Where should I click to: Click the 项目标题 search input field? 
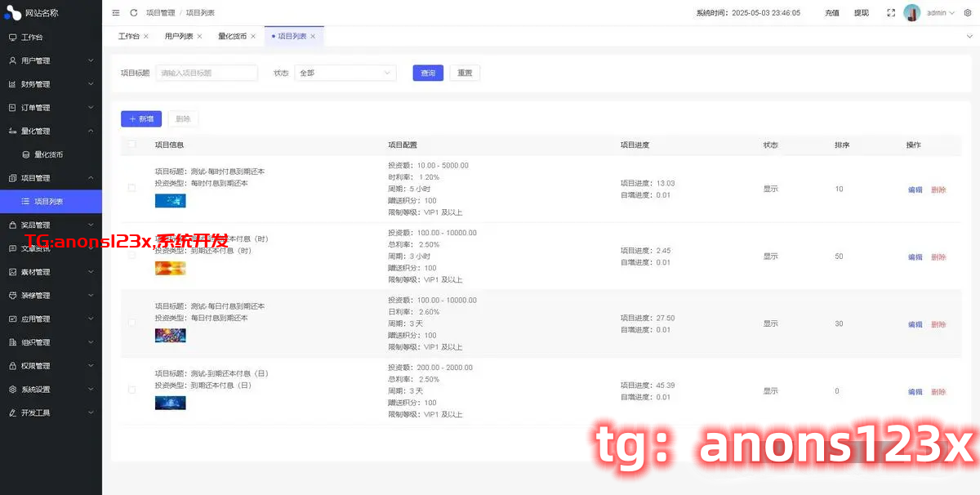pyautogui.click(x=207, y=73)
